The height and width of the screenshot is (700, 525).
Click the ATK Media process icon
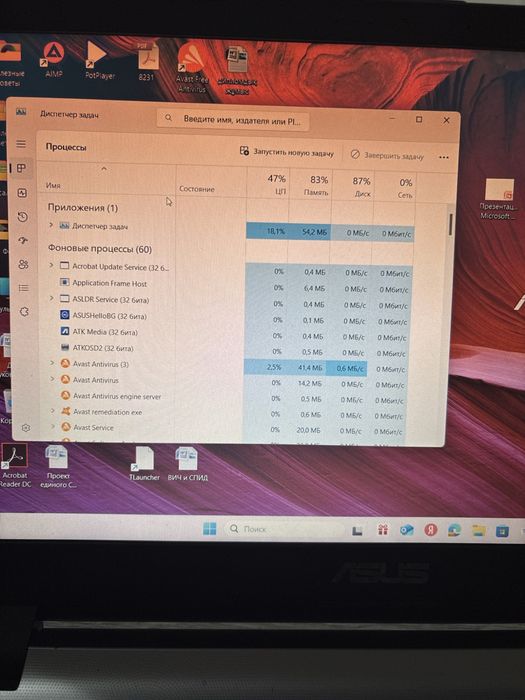coord(65,331)
